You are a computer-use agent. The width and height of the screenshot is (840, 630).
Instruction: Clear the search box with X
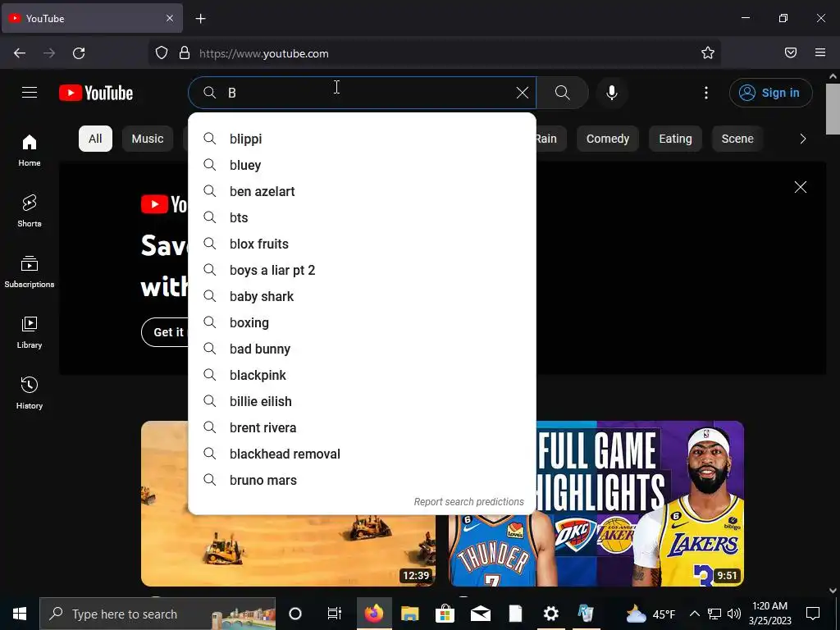tap(523, 93)
